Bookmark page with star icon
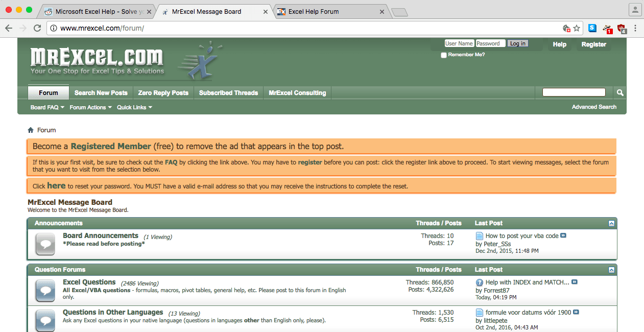Image resolution: width=644 pixels, height=332 pixels. (x=577, y=28)
